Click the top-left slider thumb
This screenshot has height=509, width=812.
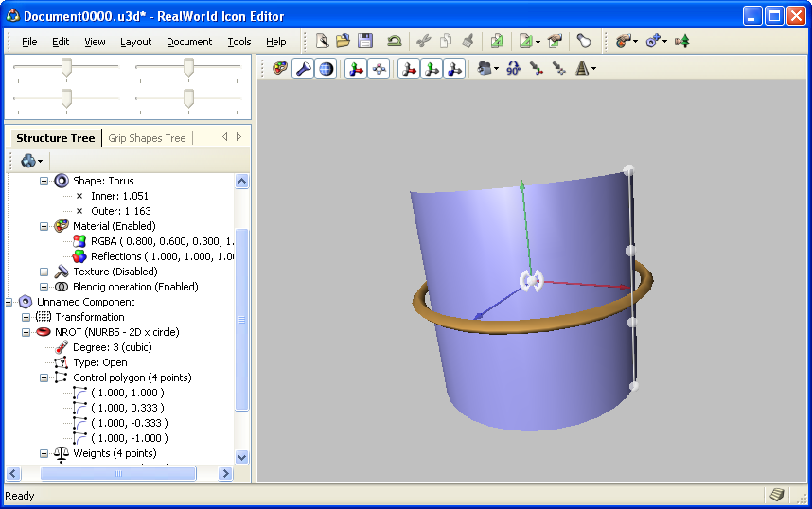tap(66, 68)
